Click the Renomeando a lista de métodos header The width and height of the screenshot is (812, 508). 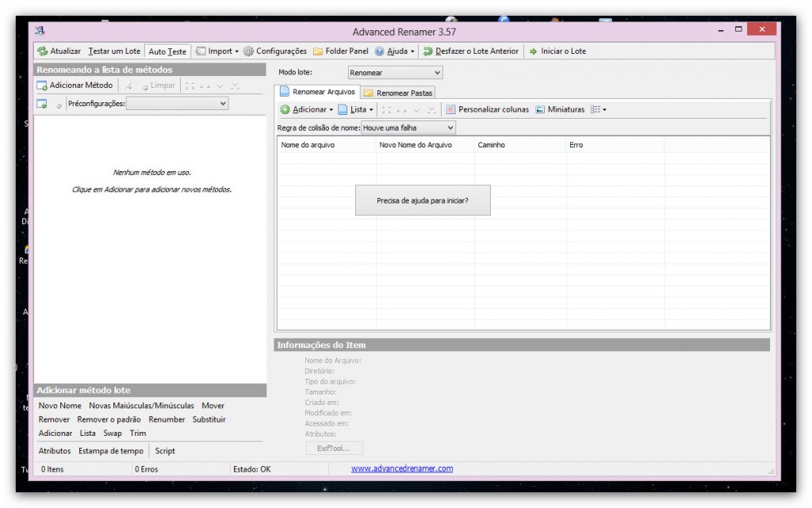point(150,70)
